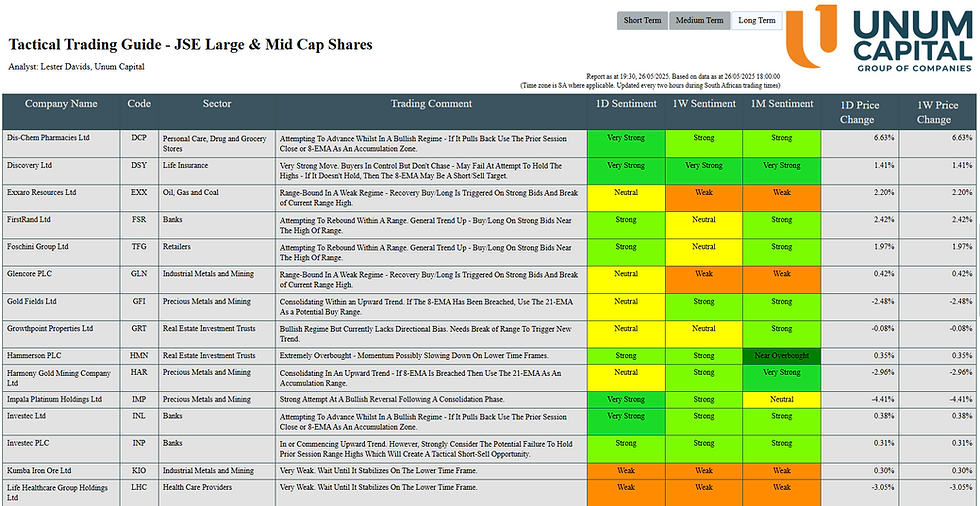Select the Long Term tab
This screenshot has width=980, height=506.
tap(757, 21)
